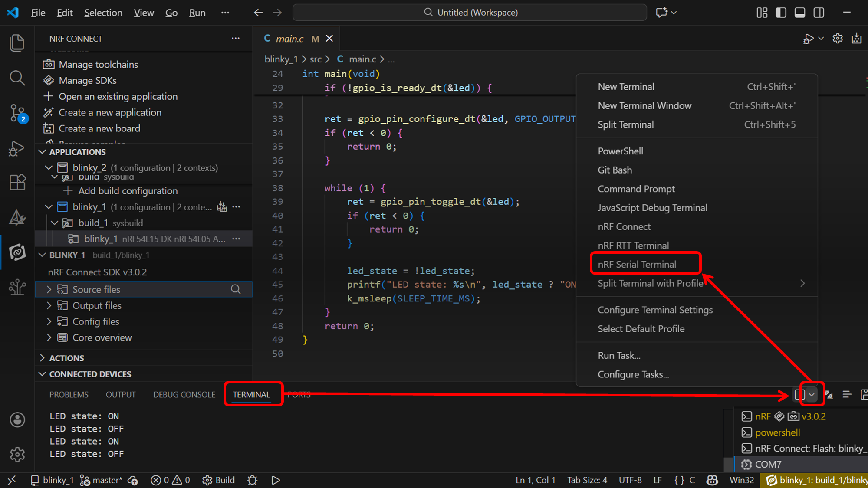Click the search icon in Source files row
Image resolution: width=868 pixels, height=488 pixels.
tap(236, 289)
